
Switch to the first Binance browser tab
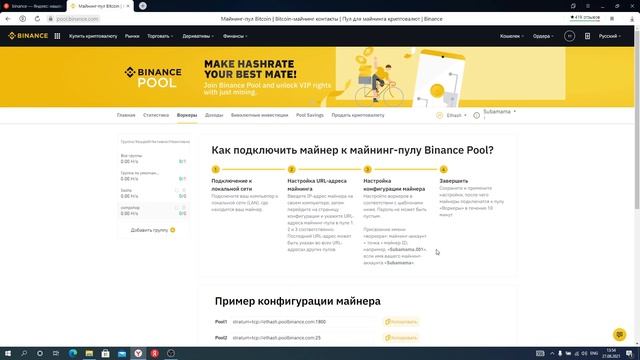click(33, 6)
